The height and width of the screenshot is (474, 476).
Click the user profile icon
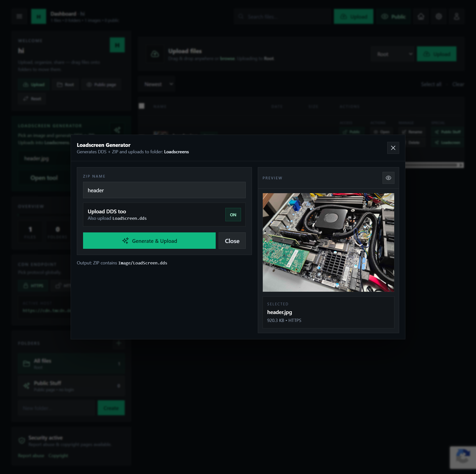tap(456, 17)
